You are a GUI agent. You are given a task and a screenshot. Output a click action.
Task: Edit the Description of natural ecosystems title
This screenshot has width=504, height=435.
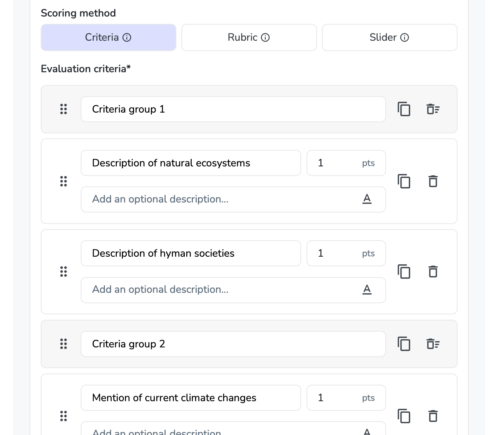coord(191,163)
